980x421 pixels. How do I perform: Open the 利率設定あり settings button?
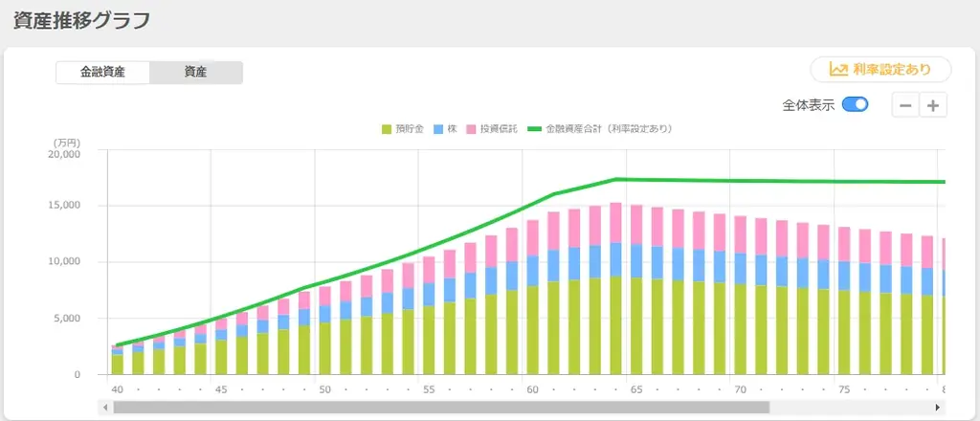tap(880, 69)
